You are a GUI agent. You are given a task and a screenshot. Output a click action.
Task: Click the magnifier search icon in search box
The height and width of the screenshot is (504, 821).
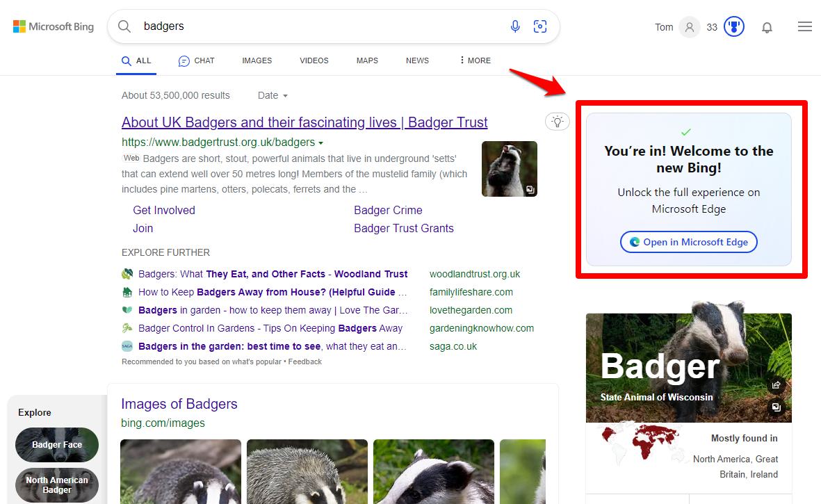click(x=124, y=26)
